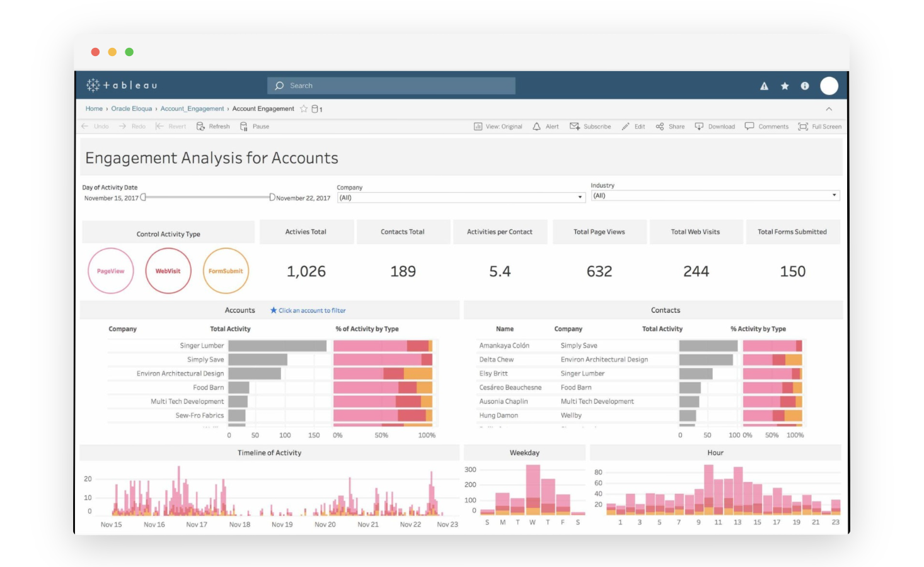The height and width of the screenshot is (567, 924).
Task: Click the date slider end handle
Action: [272, 197]
